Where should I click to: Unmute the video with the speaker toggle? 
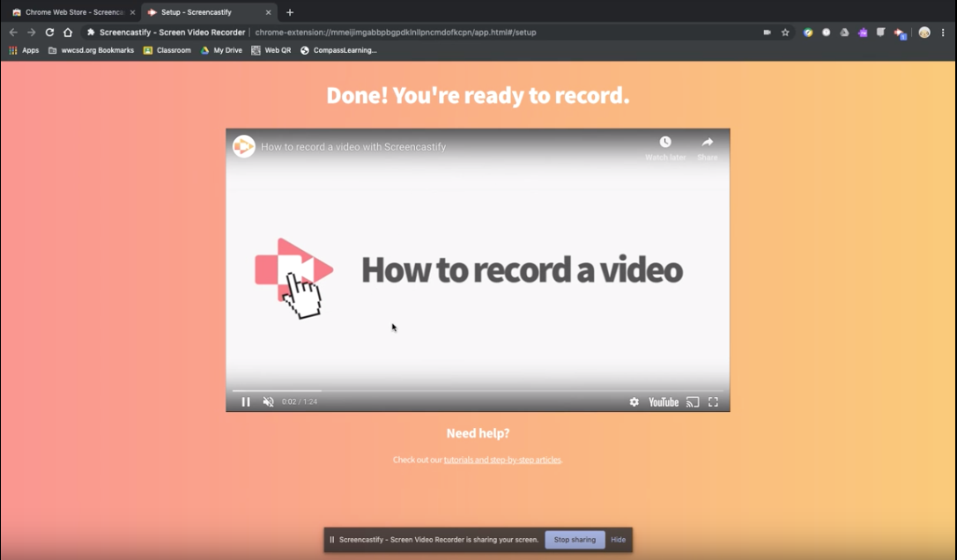(268, 402)
